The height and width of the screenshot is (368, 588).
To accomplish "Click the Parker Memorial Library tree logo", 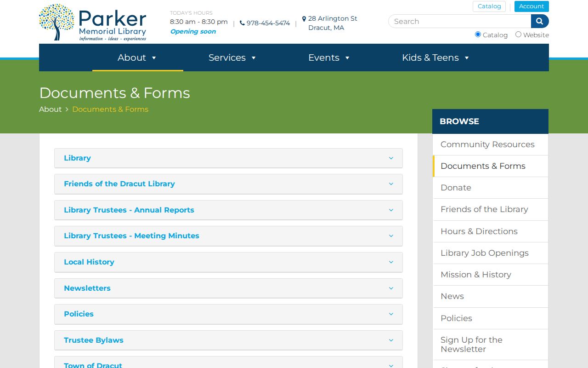I will 57,22.
